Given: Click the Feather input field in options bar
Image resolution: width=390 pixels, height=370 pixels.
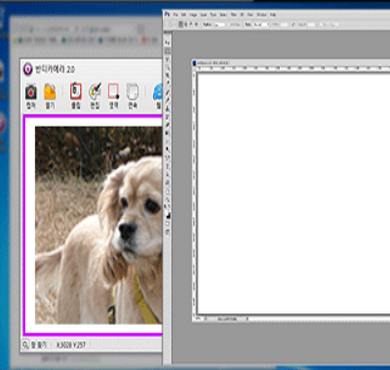Looking at the screenshot, I should coord(220,24).
